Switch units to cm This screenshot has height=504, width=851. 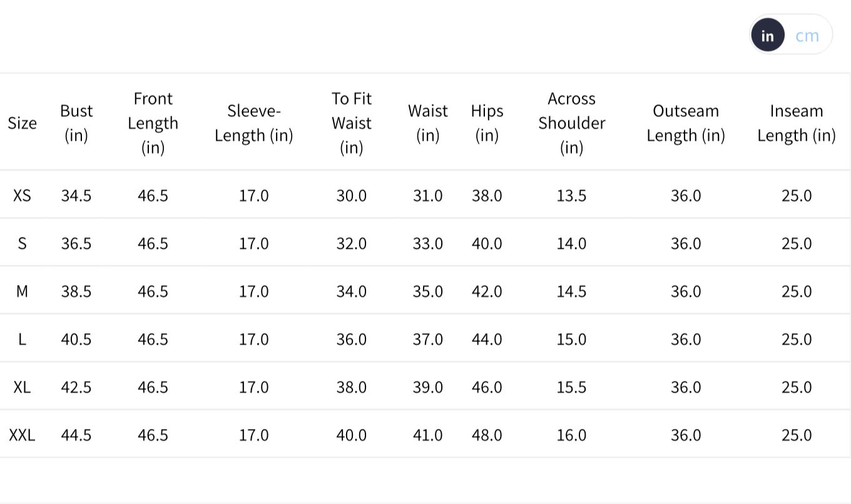pos(807,36)
